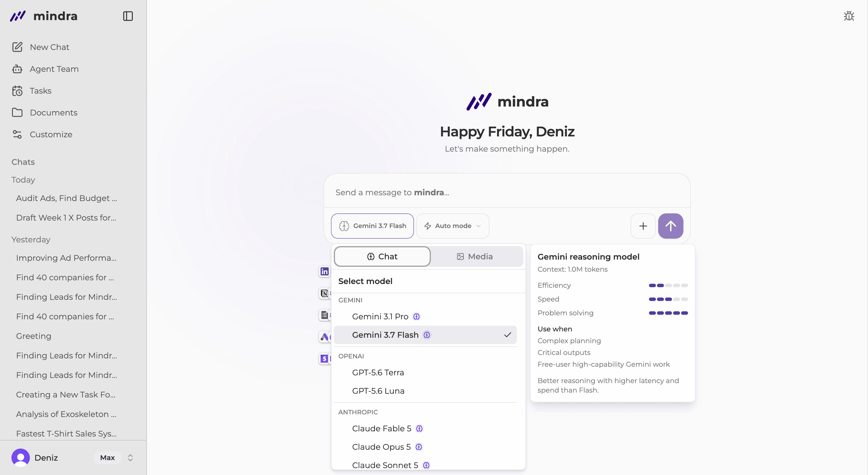Click the 'Yesterday' group label

pos(31,239)
